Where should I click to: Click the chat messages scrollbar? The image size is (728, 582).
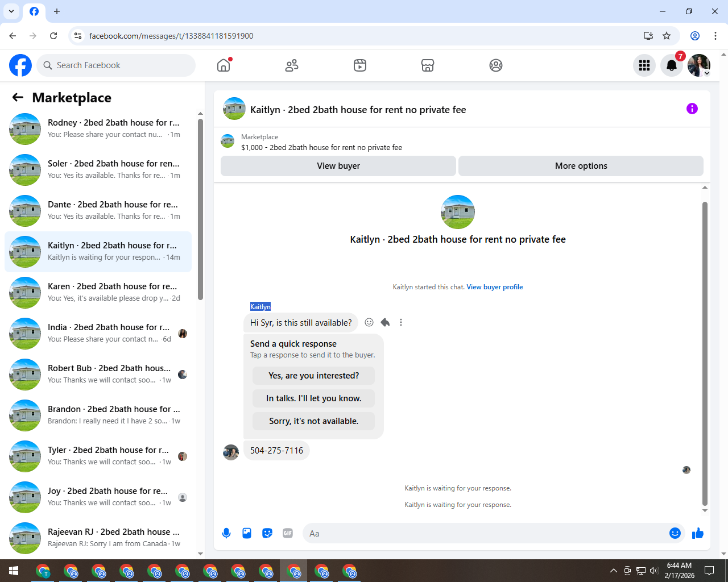[705, 352]
